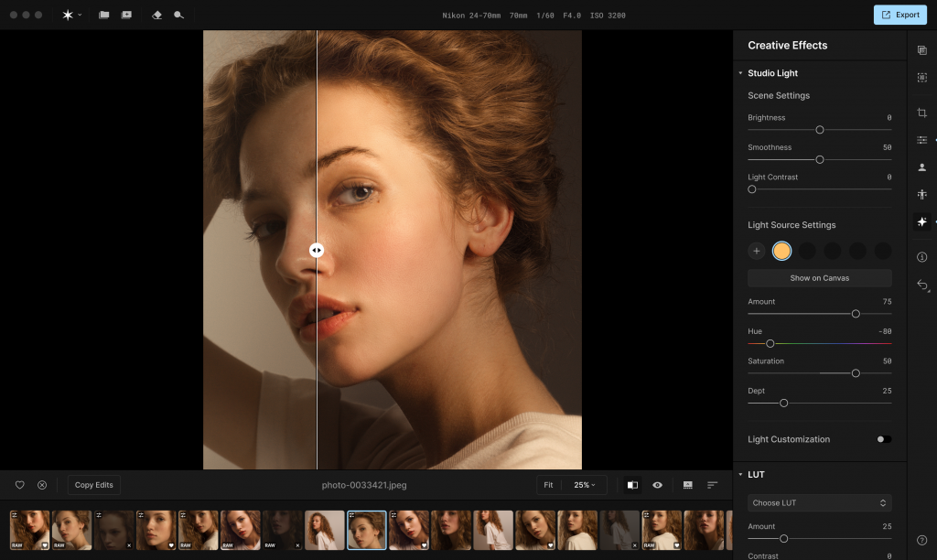Open the Creative Effects sparkle icon
Screen dimensions: 937x560
[x=922, y=221]
